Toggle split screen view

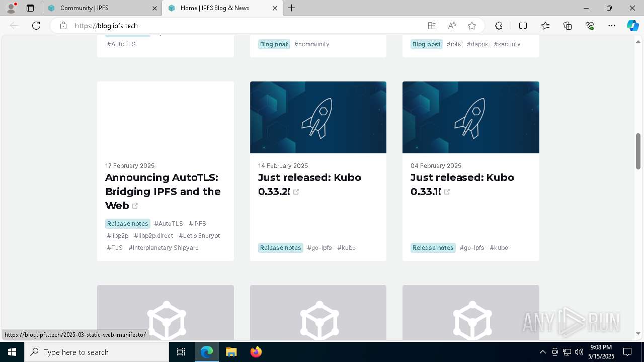coord(523,26)
